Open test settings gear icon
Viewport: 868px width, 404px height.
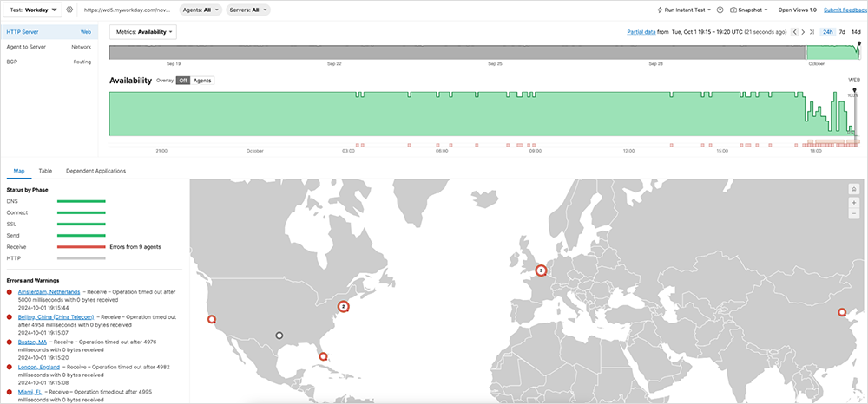[69, 10]
